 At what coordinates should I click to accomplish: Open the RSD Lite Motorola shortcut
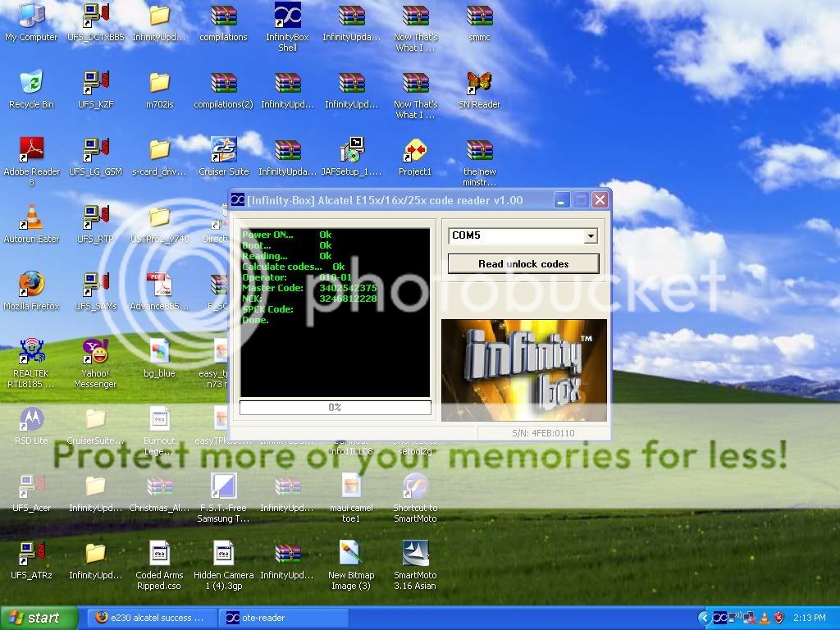point(31,419)
